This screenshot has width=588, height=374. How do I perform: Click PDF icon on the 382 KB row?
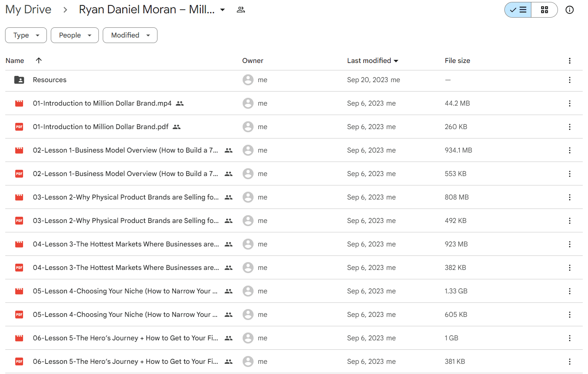[19, 268]
